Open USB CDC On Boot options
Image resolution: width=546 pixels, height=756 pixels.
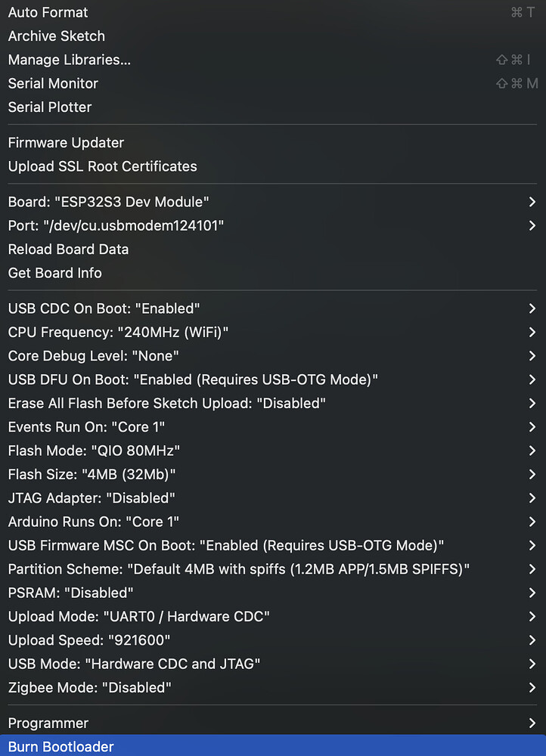coord(104,308)
